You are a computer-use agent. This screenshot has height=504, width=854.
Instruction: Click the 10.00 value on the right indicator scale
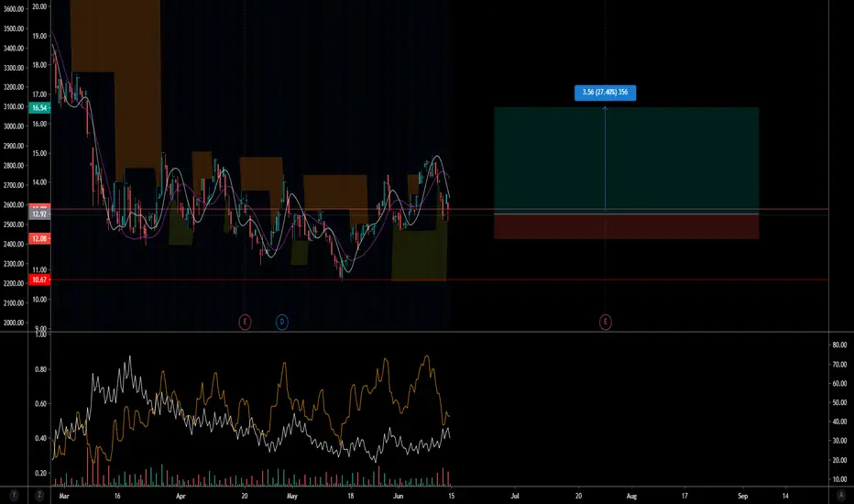[x=839, y=479]
